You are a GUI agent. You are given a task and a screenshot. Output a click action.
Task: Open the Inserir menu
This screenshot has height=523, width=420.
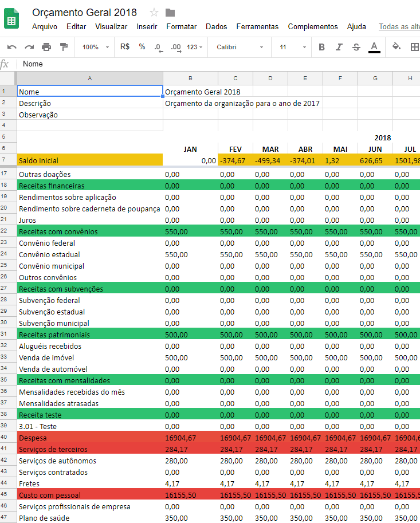[x=147, y=27]
